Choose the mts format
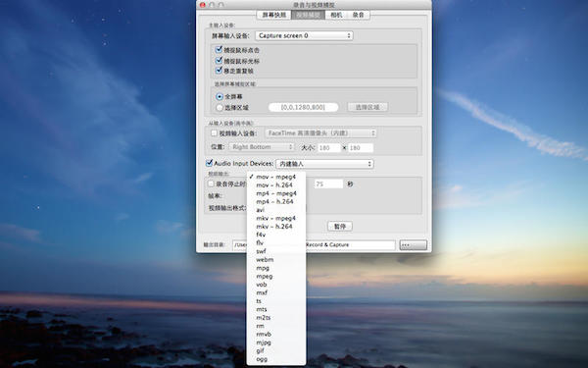 click(276, 309)
